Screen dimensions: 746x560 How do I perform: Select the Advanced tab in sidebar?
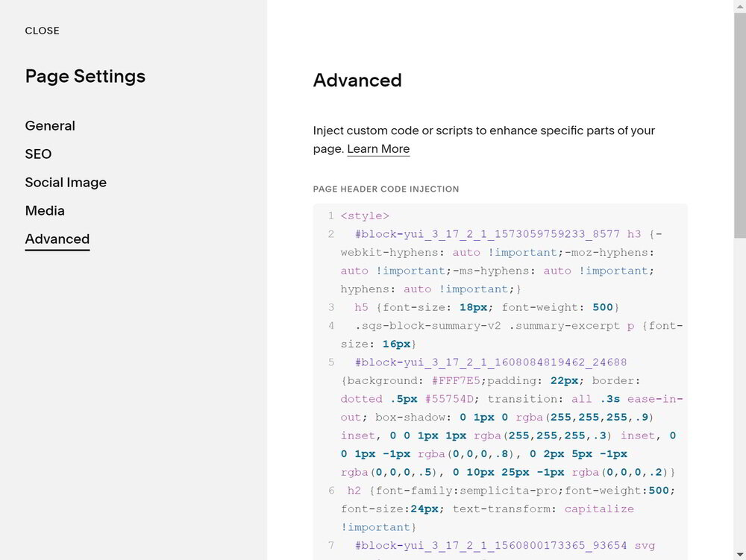(57, 239)
